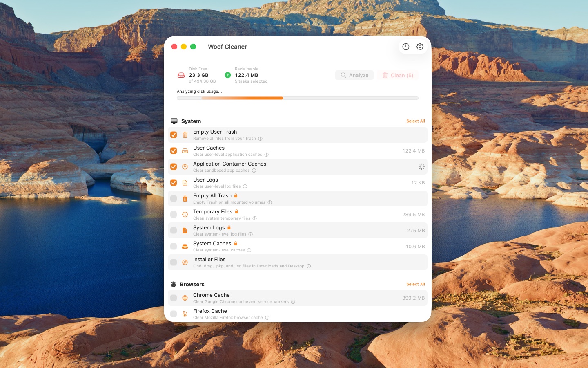This screenshot has height=368, width=588.
Task: Click the "Woof Cleaner" window title
Action: coord(227,47)
